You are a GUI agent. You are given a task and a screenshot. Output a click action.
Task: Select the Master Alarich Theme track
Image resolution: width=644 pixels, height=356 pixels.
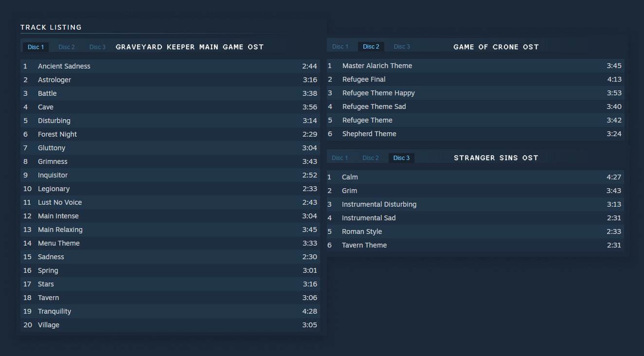[377, 66]
